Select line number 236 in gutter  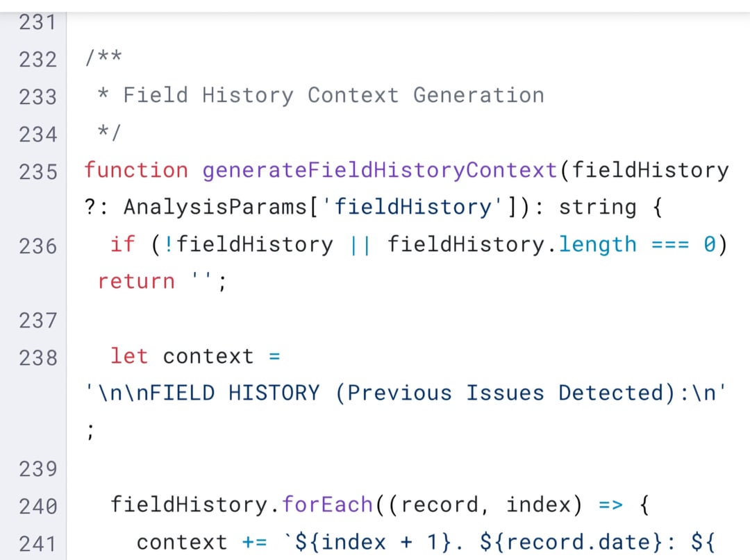coord(37,245)
